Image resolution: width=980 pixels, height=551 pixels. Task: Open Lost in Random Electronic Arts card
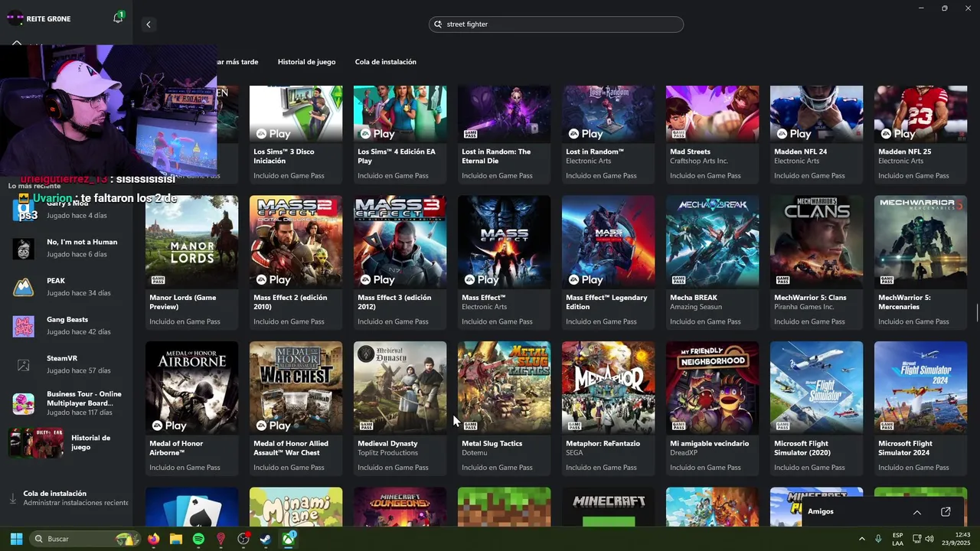pos(608,135)
